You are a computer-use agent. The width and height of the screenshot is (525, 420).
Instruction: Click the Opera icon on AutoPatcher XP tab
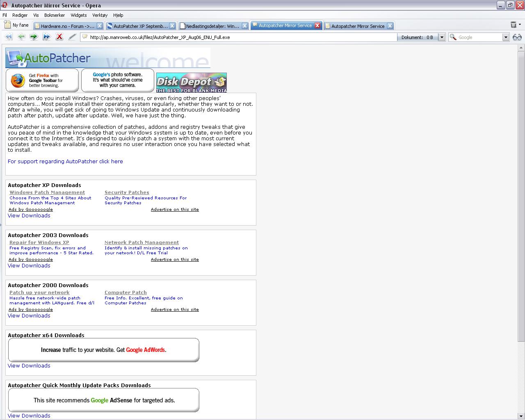[110, 26]
